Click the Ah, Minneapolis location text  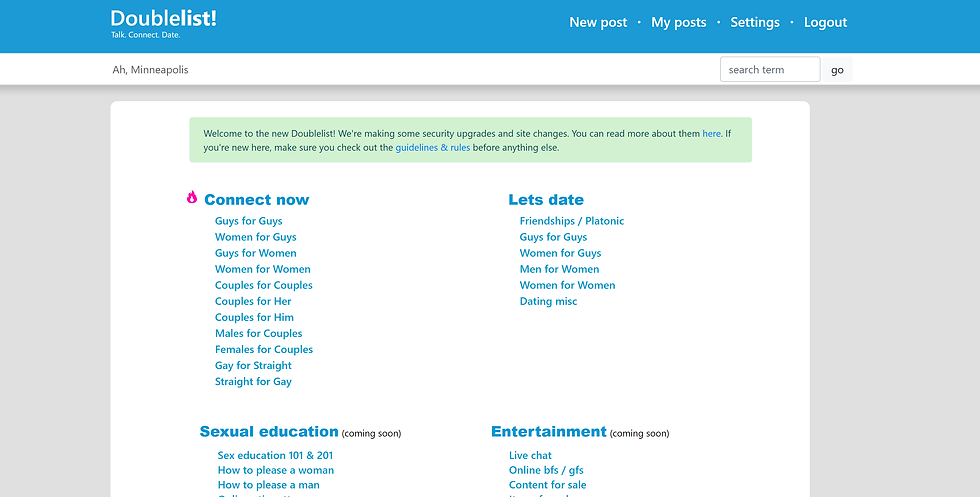150,69
